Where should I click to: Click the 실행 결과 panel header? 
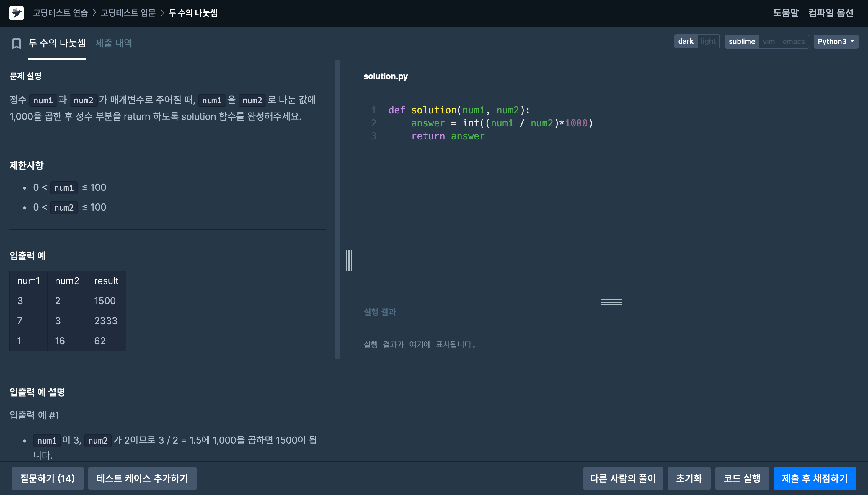[x=380, y=312]
